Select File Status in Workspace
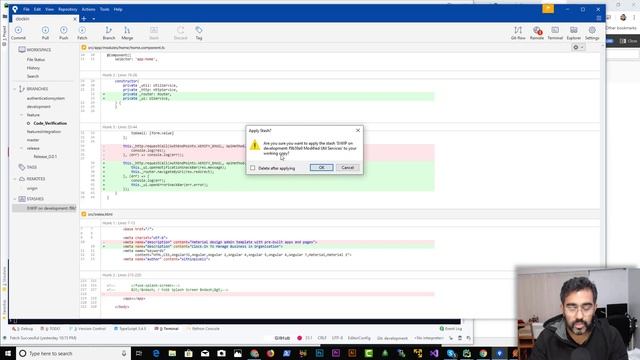Screen dimensions: 640x360 [x=36, y=60]
